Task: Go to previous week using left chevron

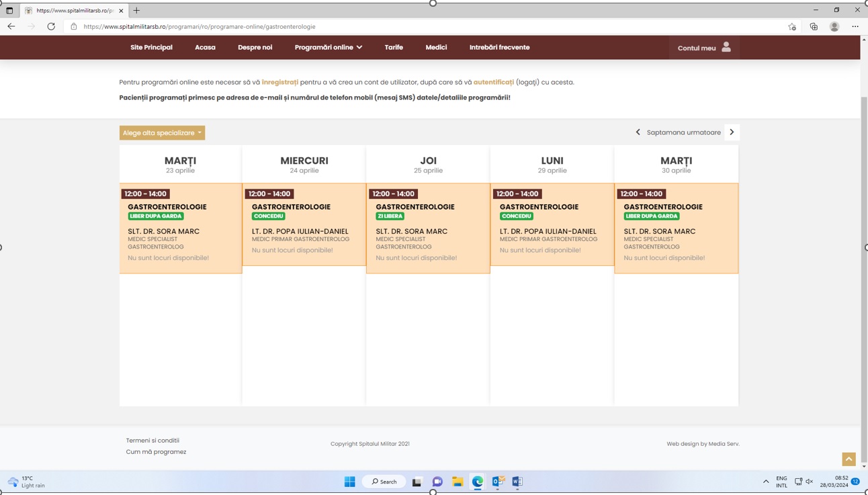Action: point(638,132)
